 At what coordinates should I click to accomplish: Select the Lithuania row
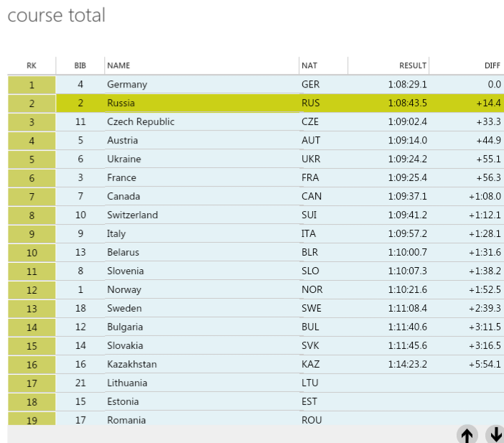[x=256, y=383]
